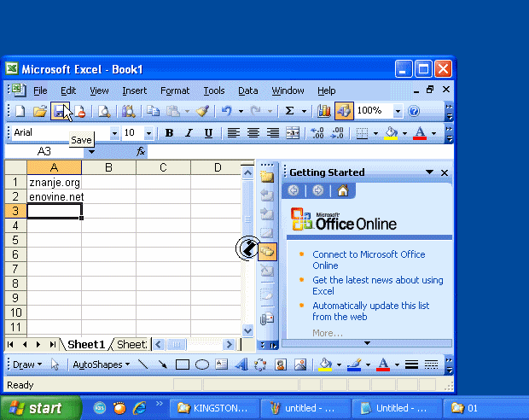The width and height of the screenshot is (529, 420).
Task: Click the Redo icon
Action: tap(256, 111)
